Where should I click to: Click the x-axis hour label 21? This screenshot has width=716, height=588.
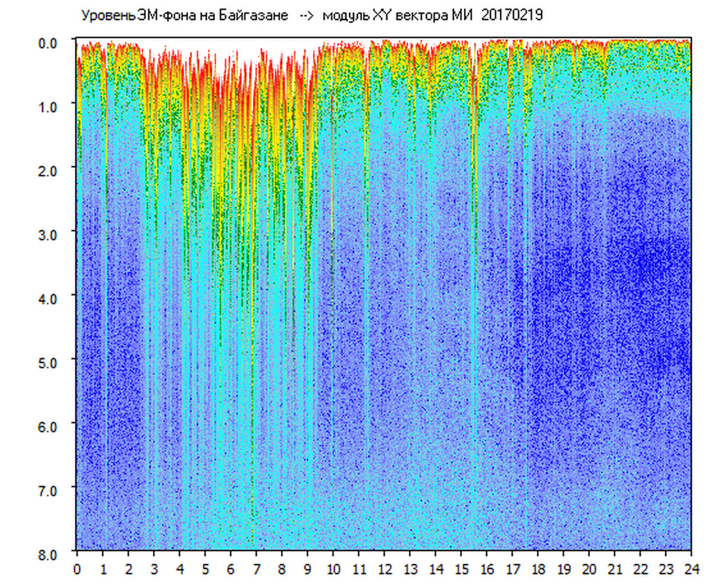click(x=615, y=569)
